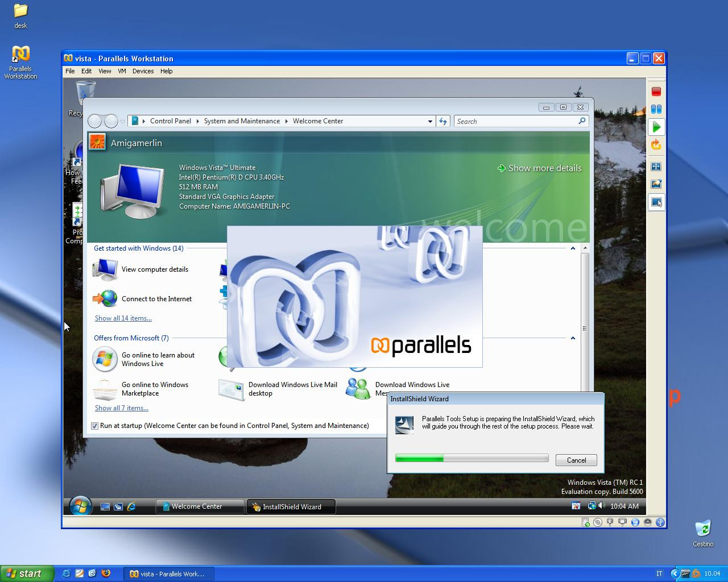Collapse the Offers from Microsoft section
728x582 pixels.
tap(573, 338)
